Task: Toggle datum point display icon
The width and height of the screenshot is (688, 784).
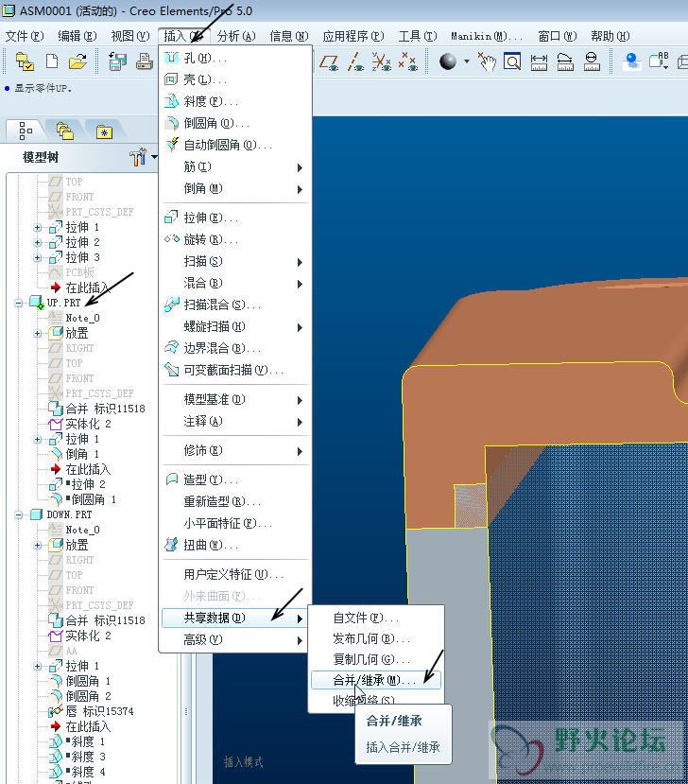Action: 407,61
